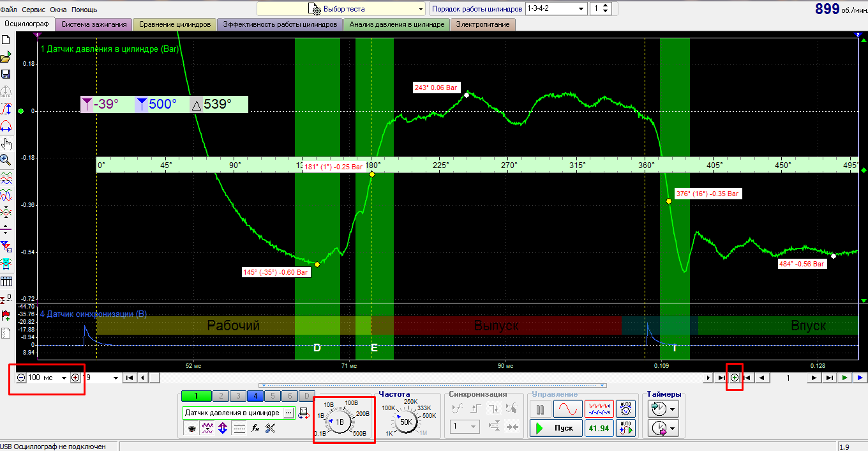Open the dropdown next to time scale
The image size is (868, 451).
pos(116,378)
